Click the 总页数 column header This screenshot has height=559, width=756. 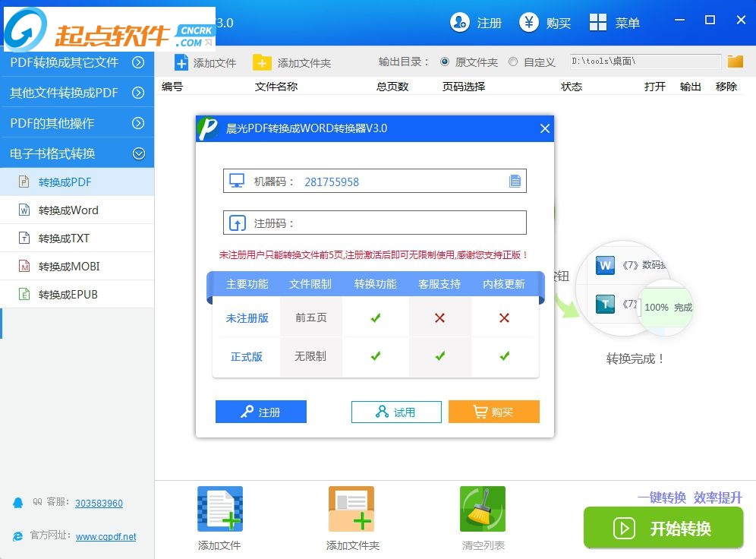pyautogui.click(x=392, y=87)
